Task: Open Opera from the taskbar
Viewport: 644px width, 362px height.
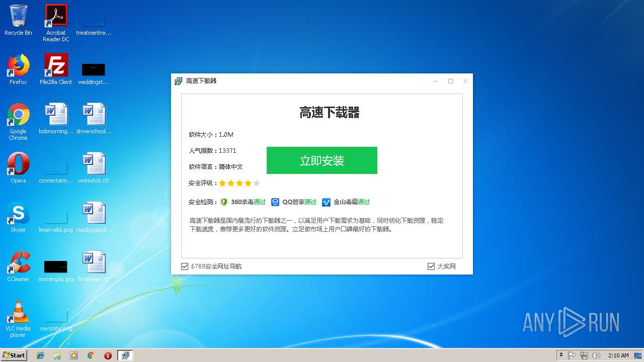Action: pos(108,355)
